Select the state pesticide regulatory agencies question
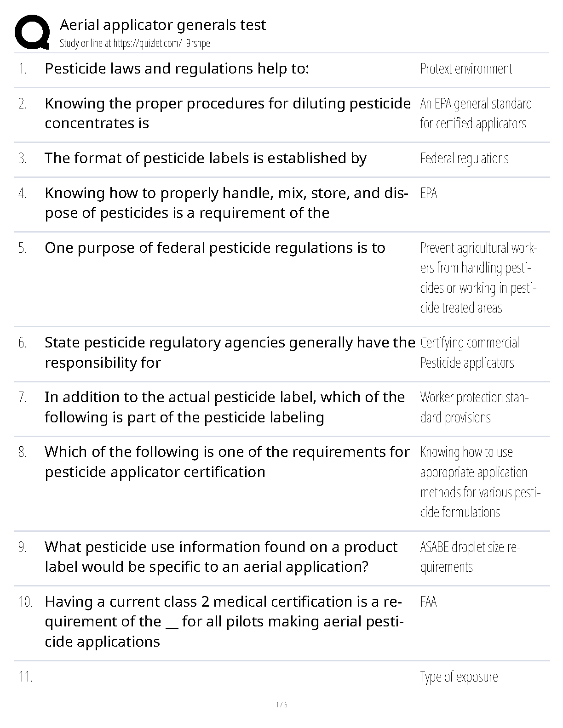Viewport: 563px width, 728px height. [230, 353]
